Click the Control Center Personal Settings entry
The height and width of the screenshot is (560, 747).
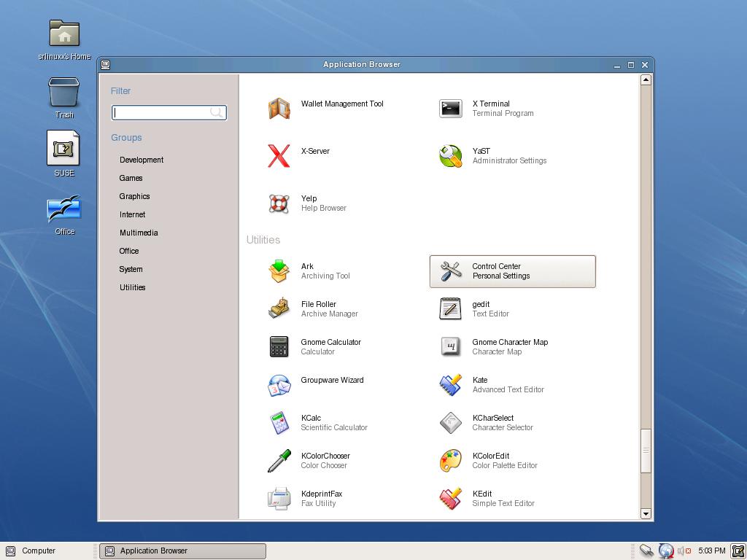coord(513,271)
